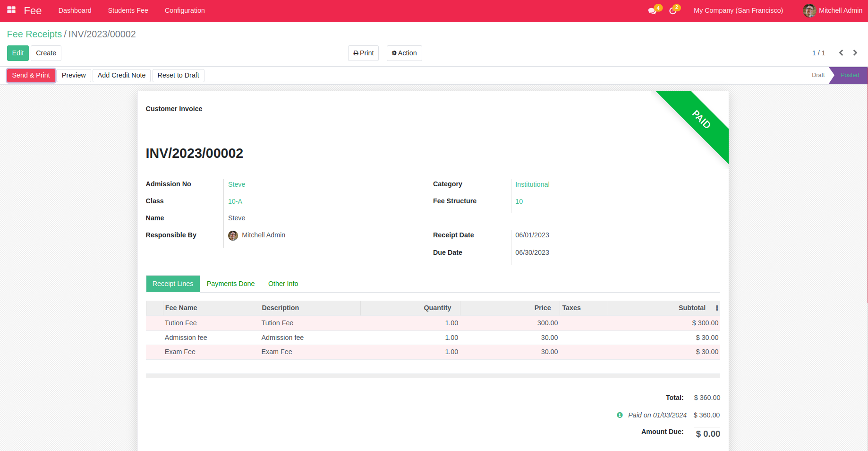Switch to the Other Info tab
The image size is (868, 451).
click(x=283, y=284)
